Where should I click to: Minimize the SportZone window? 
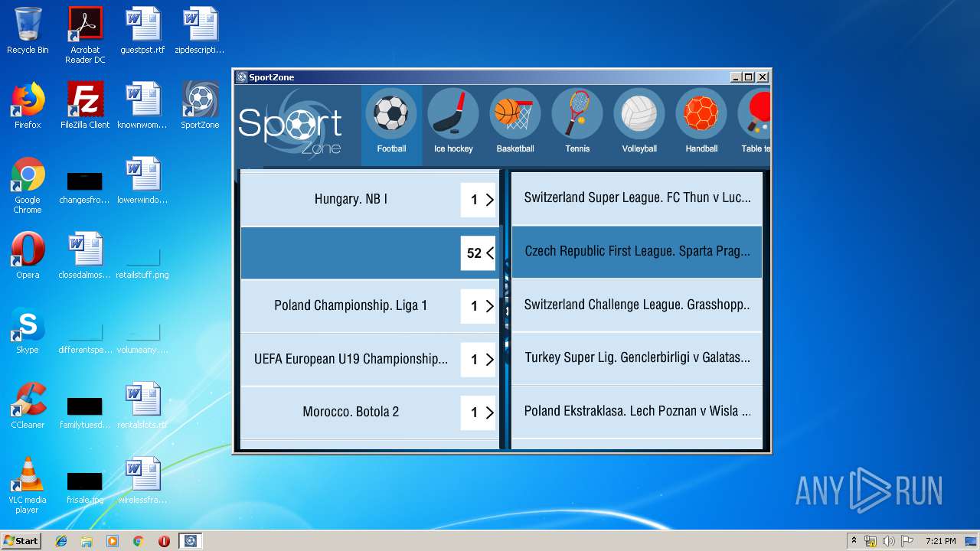click(x=736, y=77)
